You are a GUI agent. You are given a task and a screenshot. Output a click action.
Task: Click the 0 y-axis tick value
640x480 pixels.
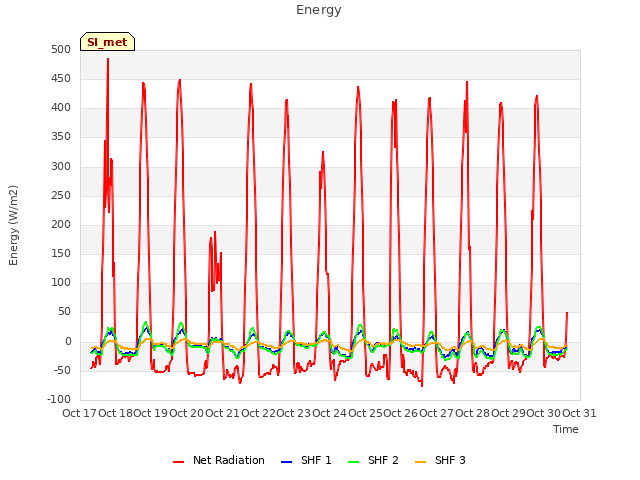pos(68,341)
